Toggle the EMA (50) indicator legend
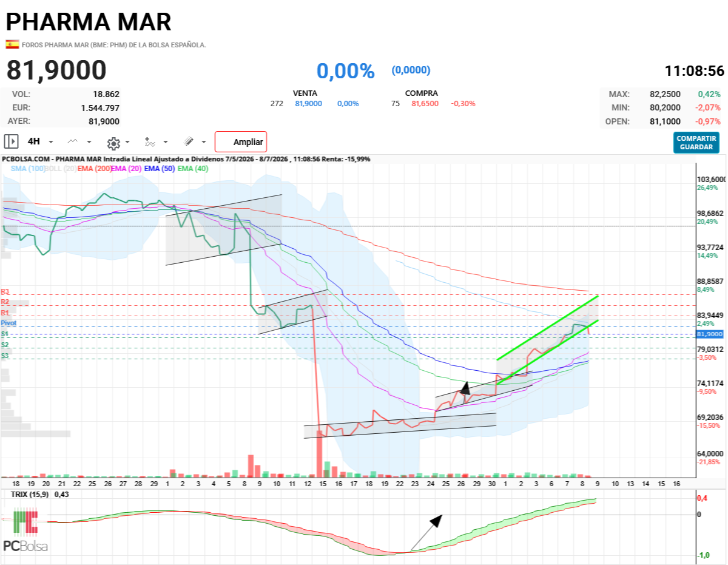The width and height of the screenshot is (728, 565). [161, 169]
